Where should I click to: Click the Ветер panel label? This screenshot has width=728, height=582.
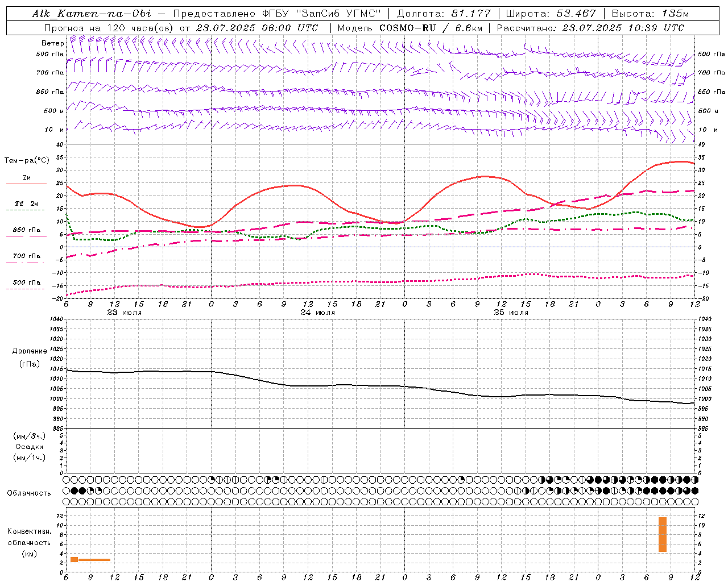tap(52, 43)
